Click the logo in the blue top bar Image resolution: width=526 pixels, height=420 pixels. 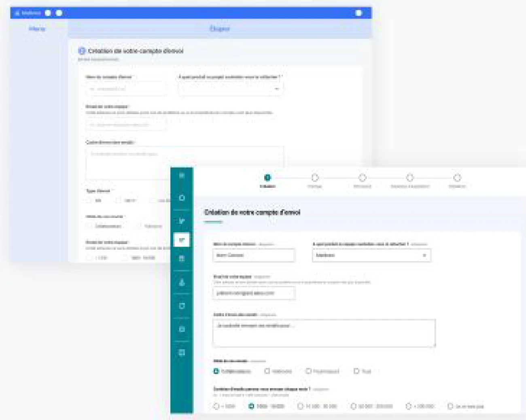click(x=28, y=13)
